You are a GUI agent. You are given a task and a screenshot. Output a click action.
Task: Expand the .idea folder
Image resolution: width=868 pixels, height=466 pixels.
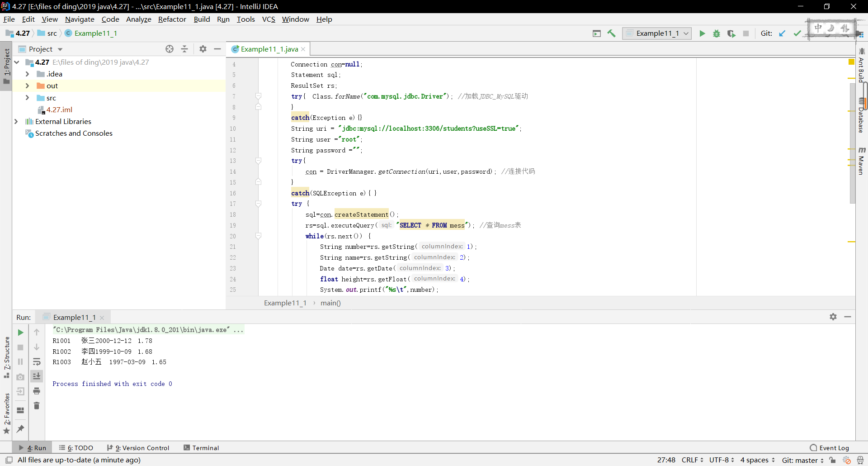(x=27, y=74)
